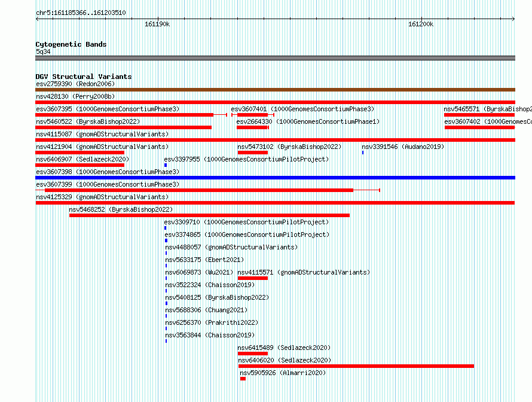Click nsv4488057 (gnomADStructuralVariants) label
532x402 pixels.
point(231,247)
